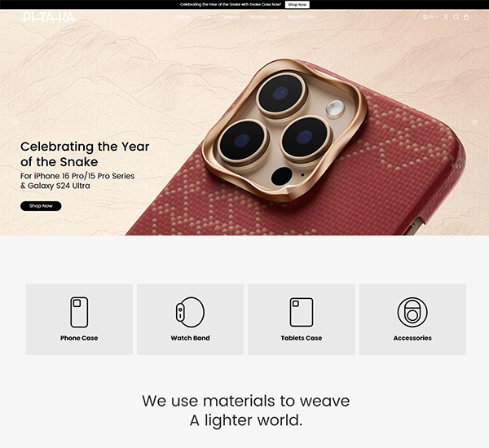The width and height of the screenshot is (489, 448).
Task: Click the PITAKA logo
Action: point(48,17)
